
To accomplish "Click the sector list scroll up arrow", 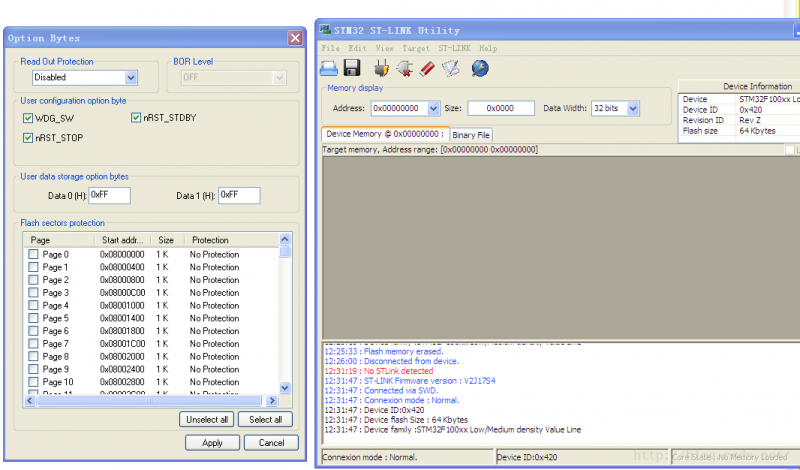I will tap(285, 239).
